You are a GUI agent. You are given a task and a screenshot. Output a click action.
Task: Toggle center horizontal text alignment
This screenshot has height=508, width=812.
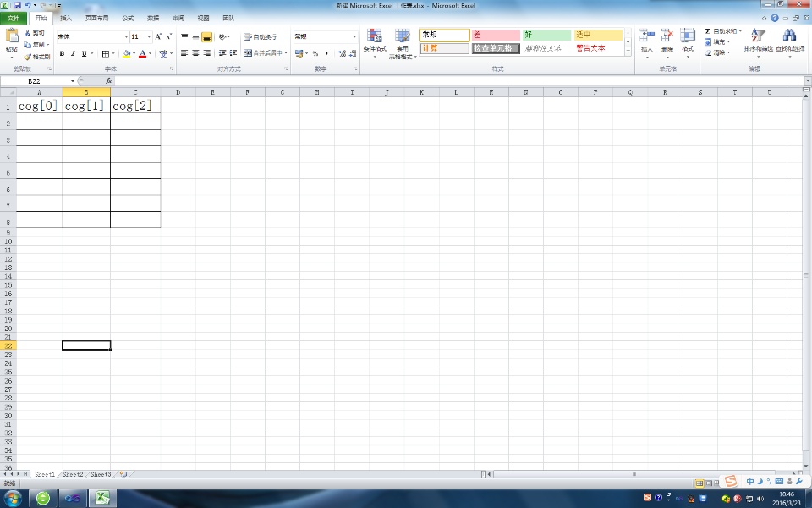(195, 52)
